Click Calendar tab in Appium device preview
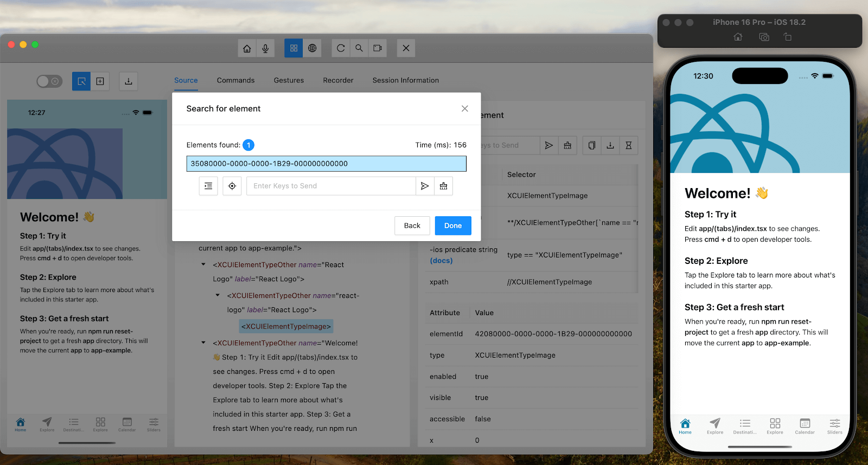 click(127, 424)
